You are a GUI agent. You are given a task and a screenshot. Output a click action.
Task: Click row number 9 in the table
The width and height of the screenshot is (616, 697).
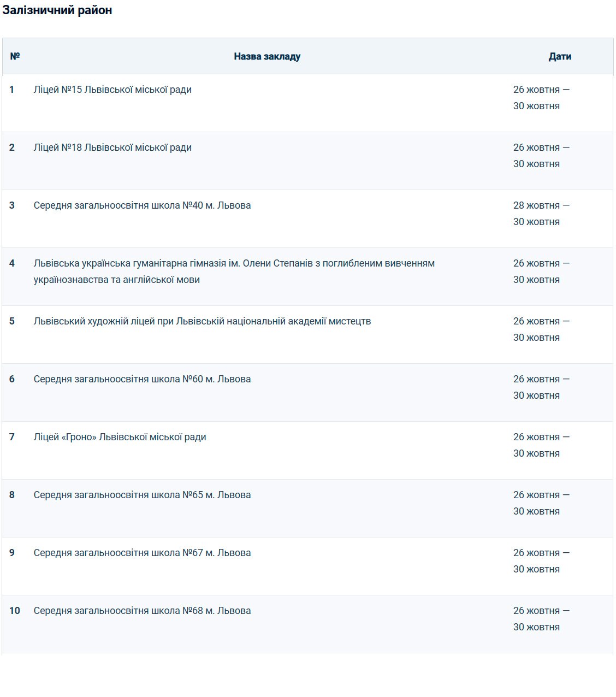(12, 553)
